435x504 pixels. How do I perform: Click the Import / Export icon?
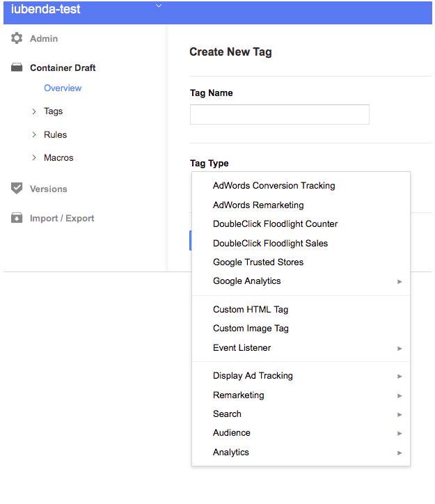click(17, 218)
